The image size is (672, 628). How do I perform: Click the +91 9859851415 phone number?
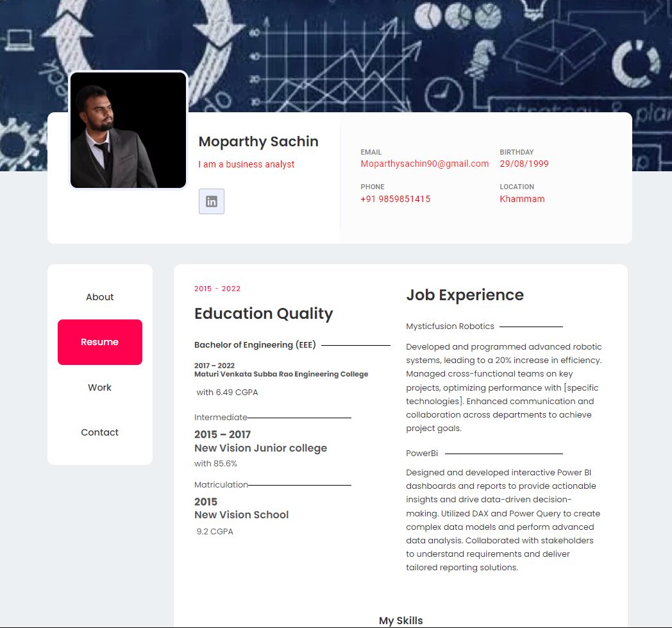pyautogui.click(x=395, y=199)
